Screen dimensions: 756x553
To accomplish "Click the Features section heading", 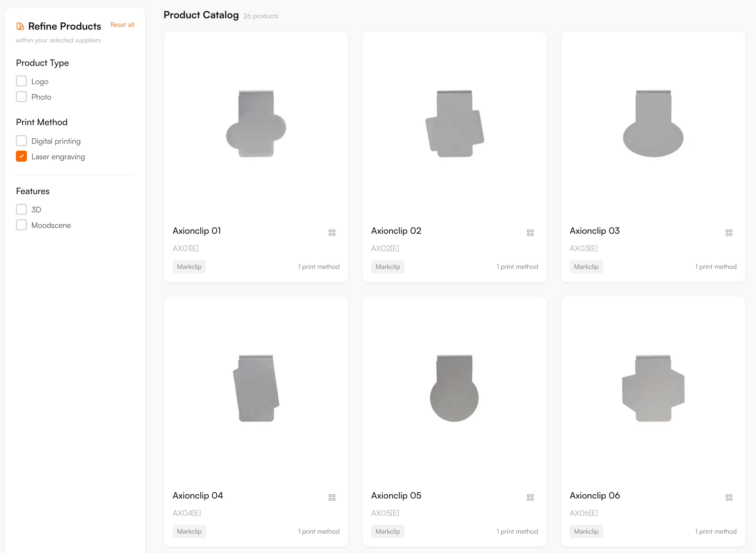I will 33,191.
